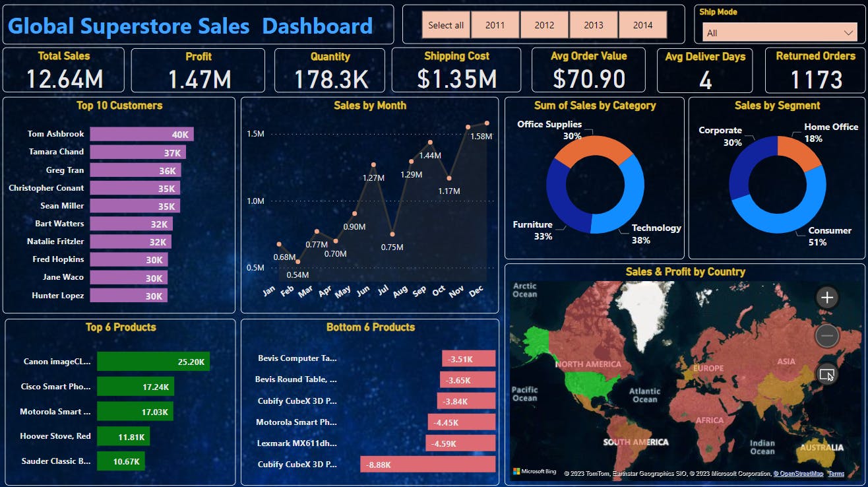Expand the Ship Mode All selector
The image size is (868, 487).
coord(778,31)
